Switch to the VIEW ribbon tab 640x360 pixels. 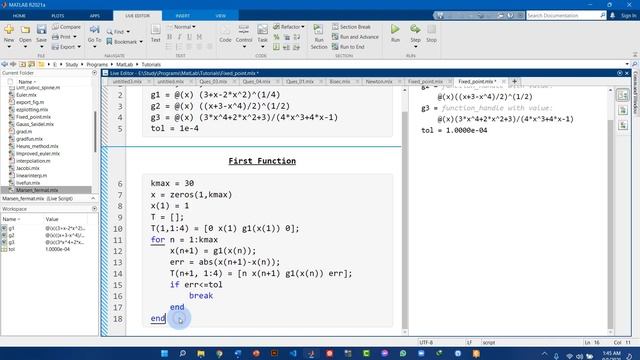(221, 16)
